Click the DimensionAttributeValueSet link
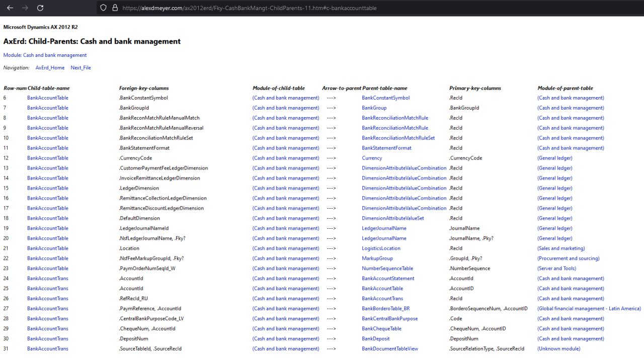Viewport: 644px width, 360px height. [392, 218]
